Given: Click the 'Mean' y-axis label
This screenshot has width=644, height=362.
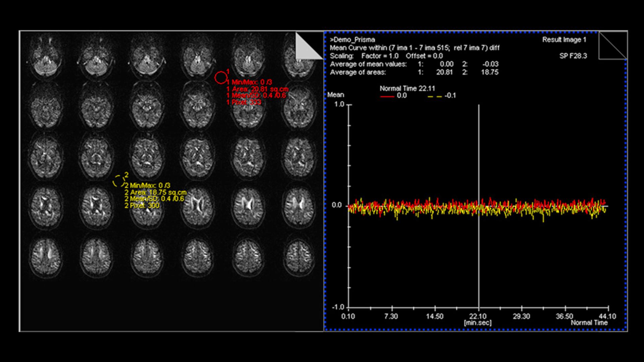Looking at the screenshot, I should tap(335, 95).
